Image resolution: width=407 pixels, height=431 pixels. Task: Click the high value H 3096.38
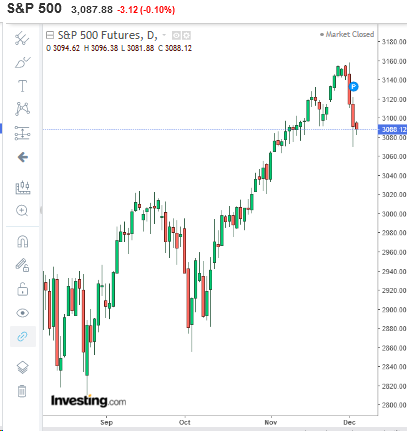[101, 48]
